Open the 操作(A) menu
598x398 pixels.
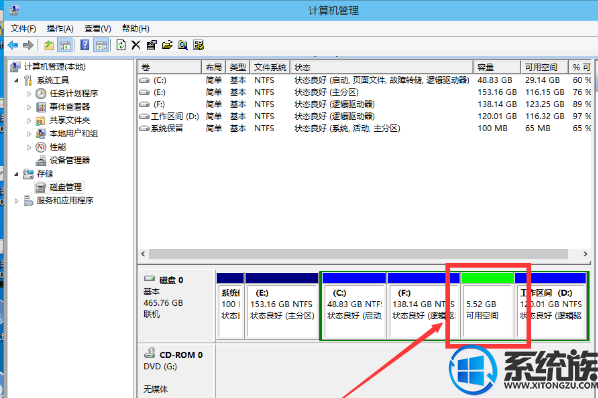point(60,29)
